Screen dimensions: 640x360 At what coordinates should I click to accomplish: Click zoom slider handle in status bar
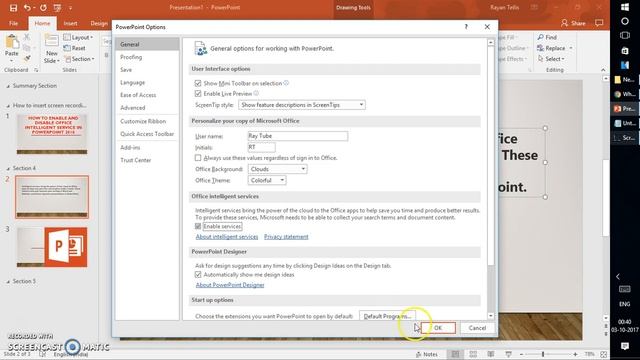[x=543, y=354]
